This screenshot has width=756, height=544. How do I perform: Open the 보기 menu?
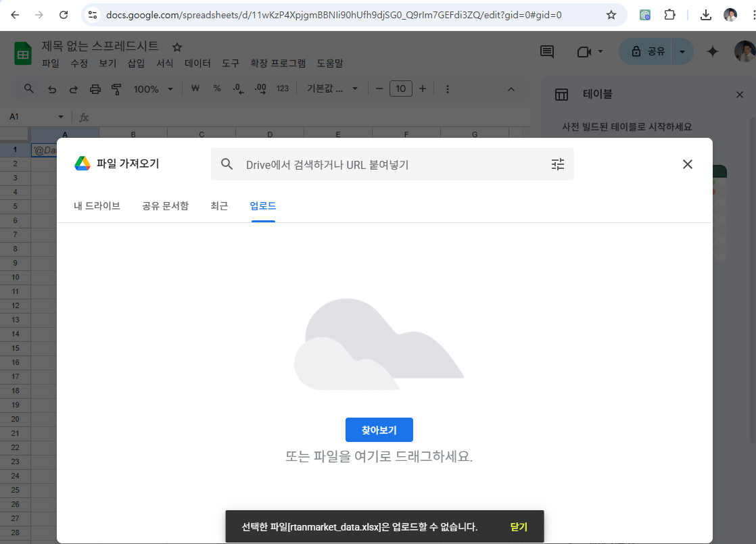tap(108, 63)
